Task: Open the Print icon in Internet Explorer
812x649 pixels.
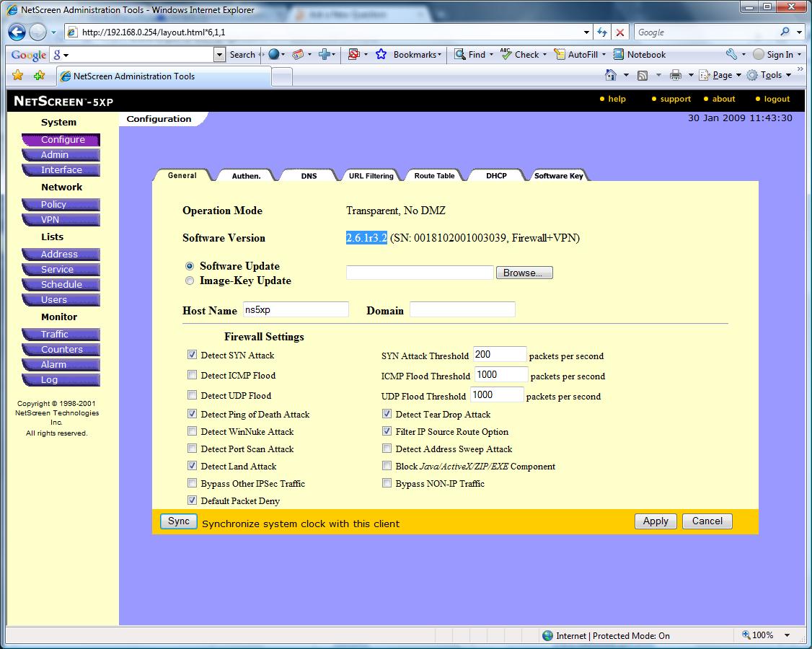Action: point(675,74)
